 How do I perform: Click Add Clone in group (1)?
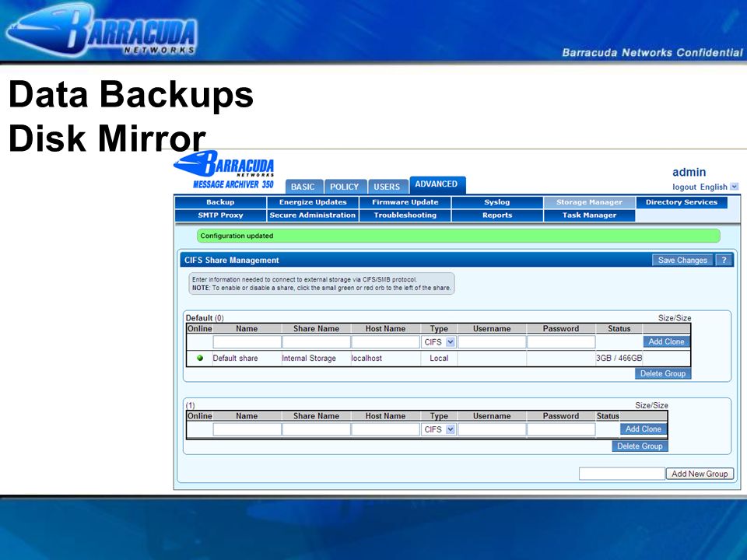tap(644, 429)
